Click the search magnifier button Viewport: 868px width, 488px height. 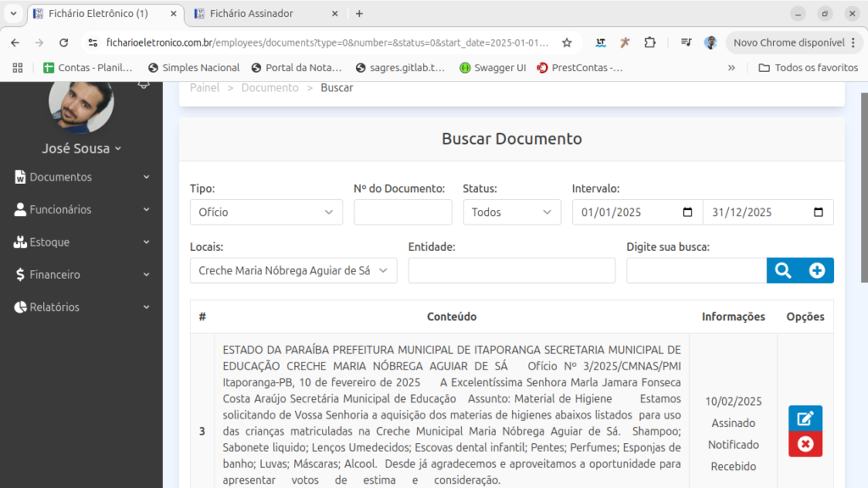[x=782, y=270]
